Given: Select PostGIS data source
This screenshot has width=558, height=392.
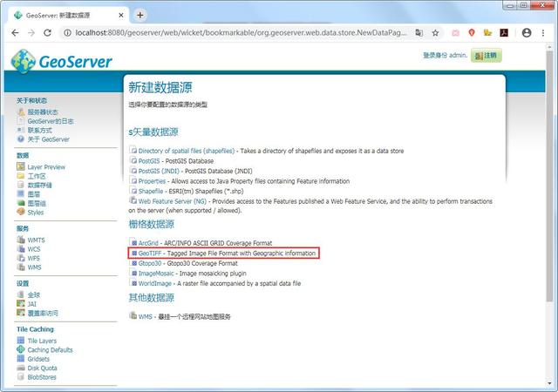Looking at the screenshot, I should click(x=149, y=161).
